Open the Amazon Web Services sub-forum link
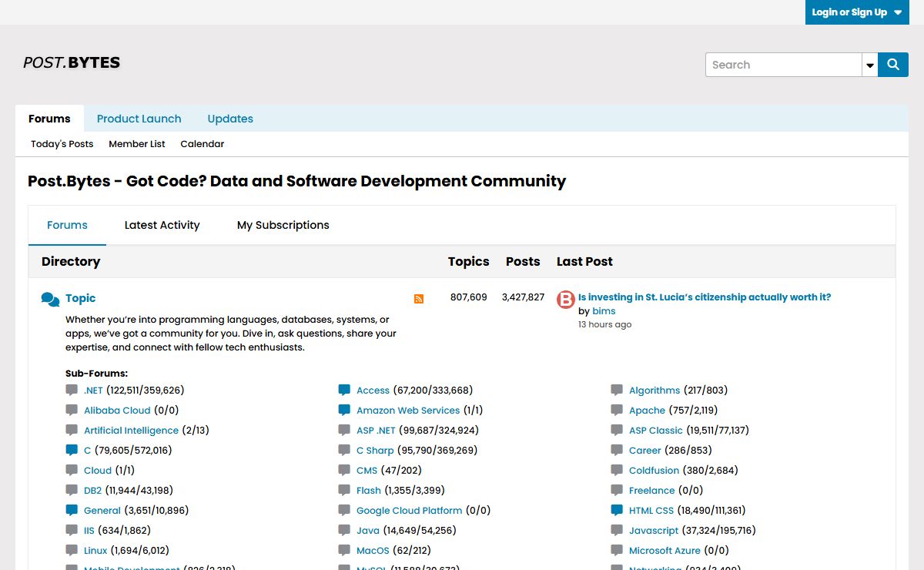The image size is (924, 570). click(x=408, y=411)
